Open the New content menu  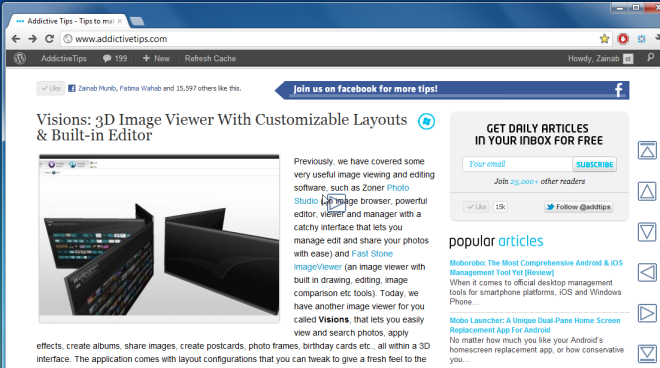(156, 59)
